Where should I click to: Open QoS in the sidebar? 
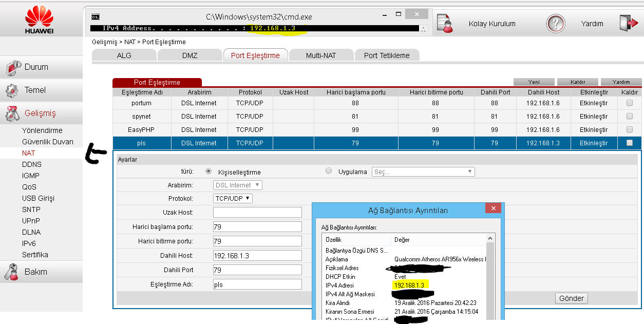pyautogui.click(x=29, y=187)
